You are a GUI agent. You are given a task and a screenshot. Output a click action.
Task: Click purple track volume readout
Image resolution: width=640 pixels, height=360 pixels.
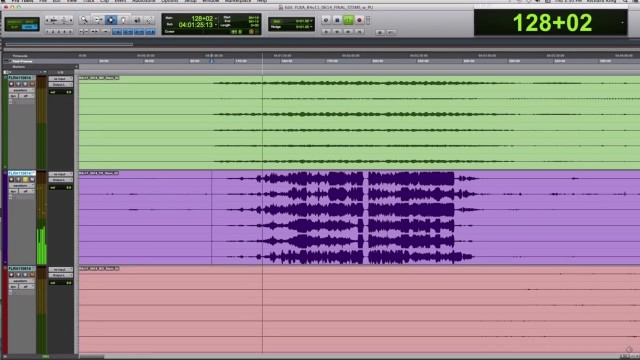pyautogui.click(x=60, y=188)
